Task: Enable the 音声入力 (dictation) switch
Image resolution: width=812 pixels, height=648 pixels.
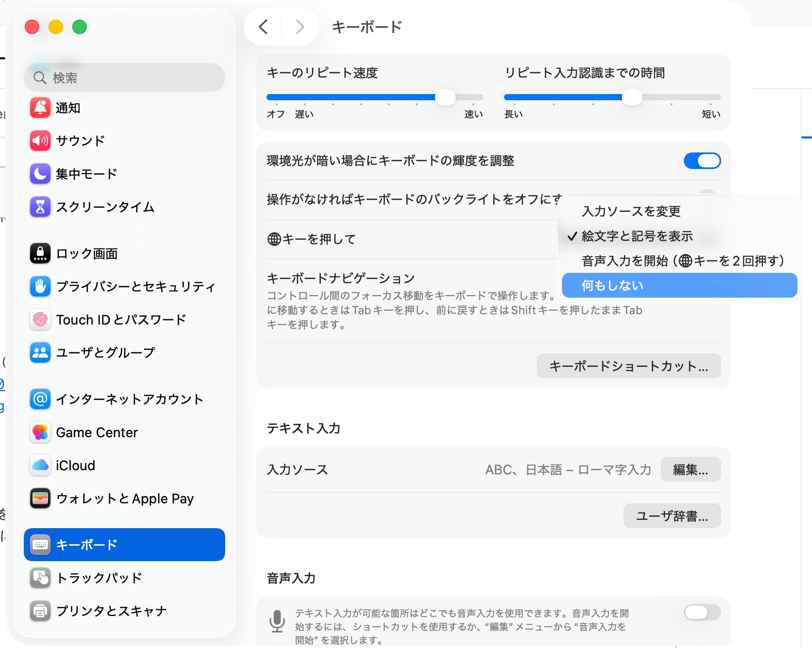Action: 702,613
